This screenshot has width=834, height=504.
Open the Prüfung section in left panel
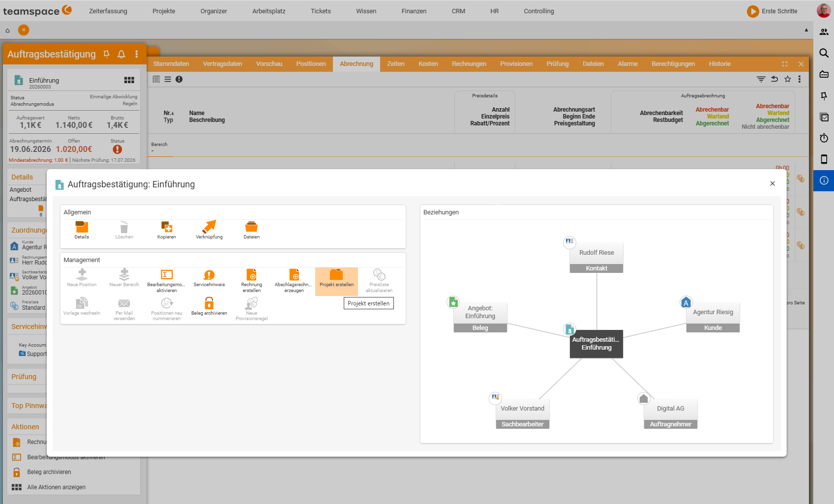tap(24, 377)
